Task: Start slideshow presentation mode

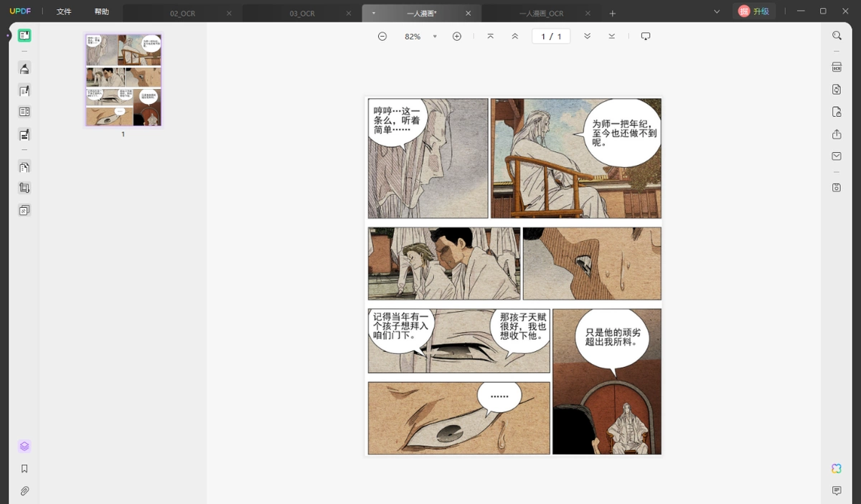Action: (645, 37)
